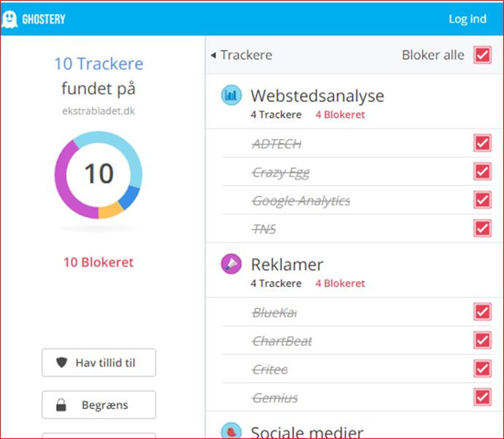Uncheck the Criteo tracker checkbox
504x439 pixels.
pyautogui.click(x=482, y=369)
